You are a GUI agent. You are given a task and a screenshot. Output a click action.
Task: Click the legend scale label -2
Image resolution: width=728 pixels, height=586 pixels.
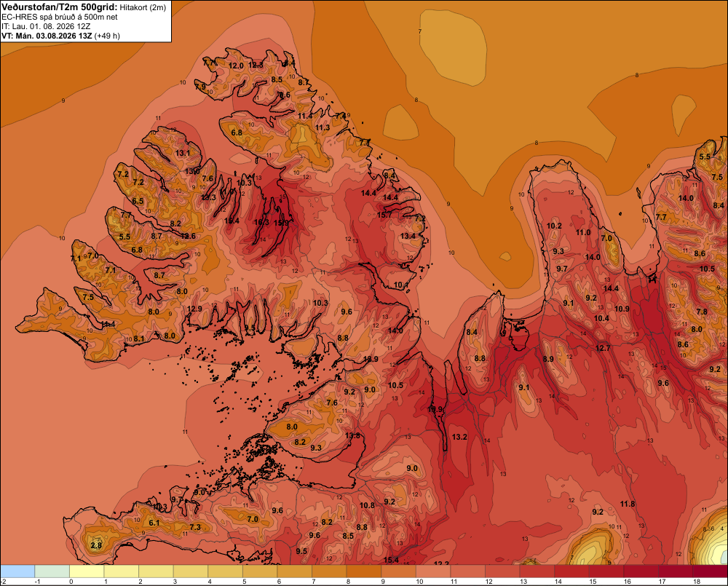click(3, 582)
